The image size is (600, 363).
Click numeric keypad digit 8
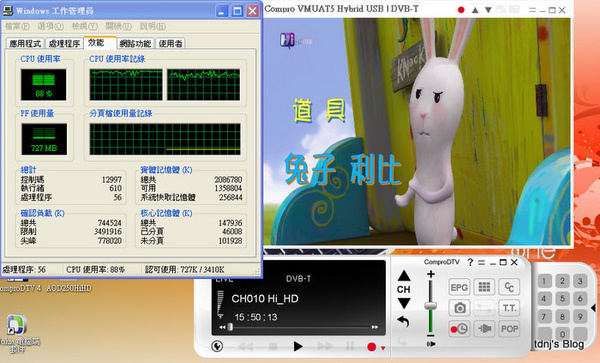(562, 317)
